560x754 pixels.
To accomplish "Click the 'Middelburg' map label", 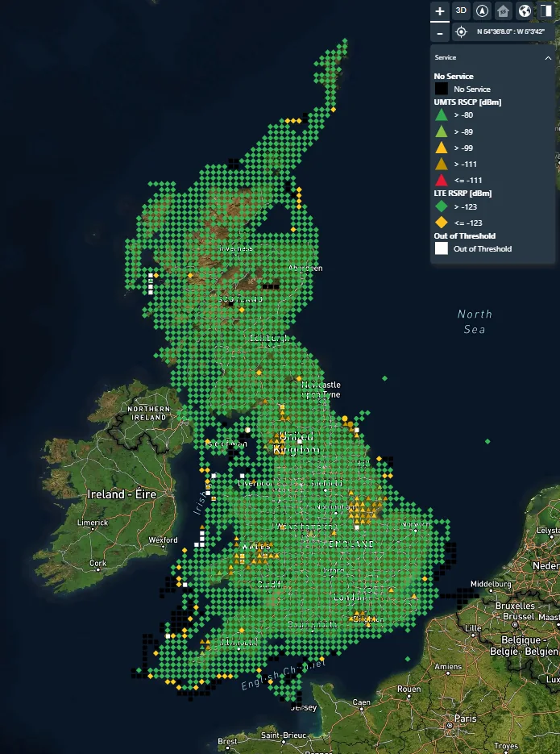I will point(491,585).
